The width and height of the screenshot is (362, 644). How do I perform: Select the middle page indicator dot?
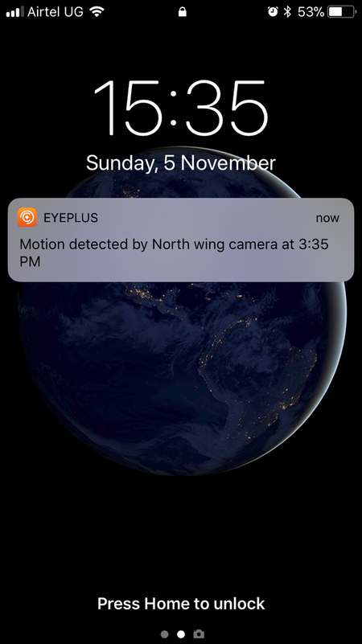181,634
